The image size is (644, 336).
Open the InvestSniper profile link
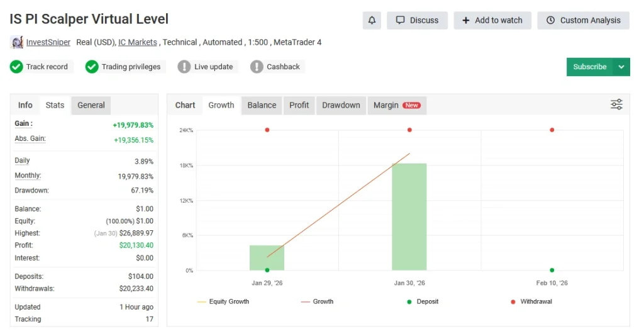coord(48,42)
